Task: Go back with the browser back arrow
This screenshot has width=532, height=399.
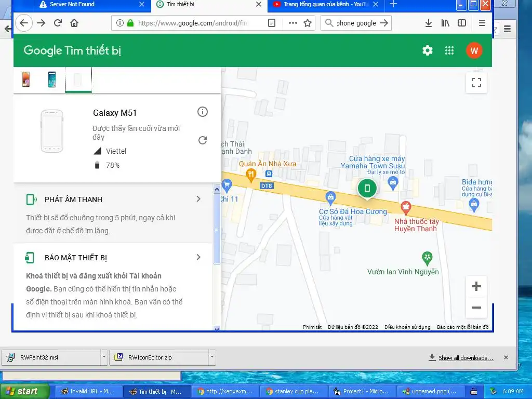Action: (x=24, y=23)
